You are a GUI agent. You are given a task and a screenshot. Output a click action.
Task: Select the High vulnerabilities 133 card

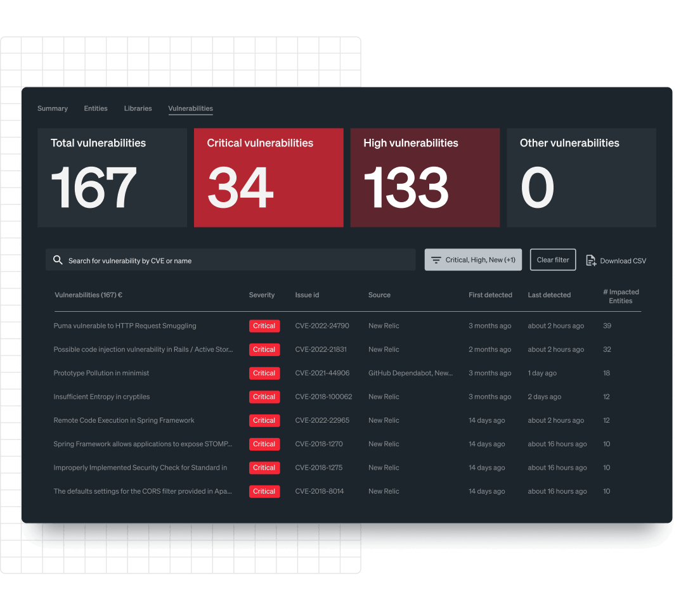(x=425, y=177)
